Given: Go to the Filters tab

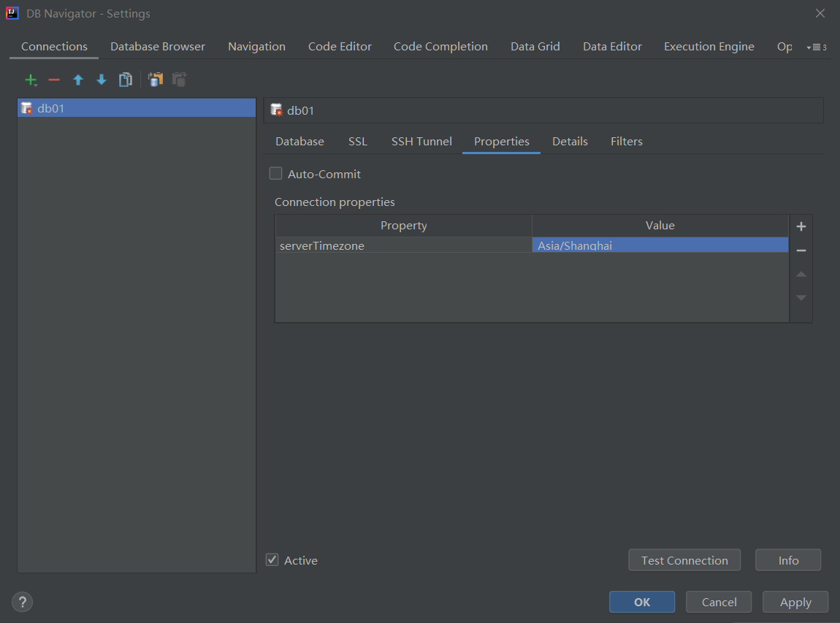Looking at the screenshot, I should pyautogui.click(x=626, y=141).
